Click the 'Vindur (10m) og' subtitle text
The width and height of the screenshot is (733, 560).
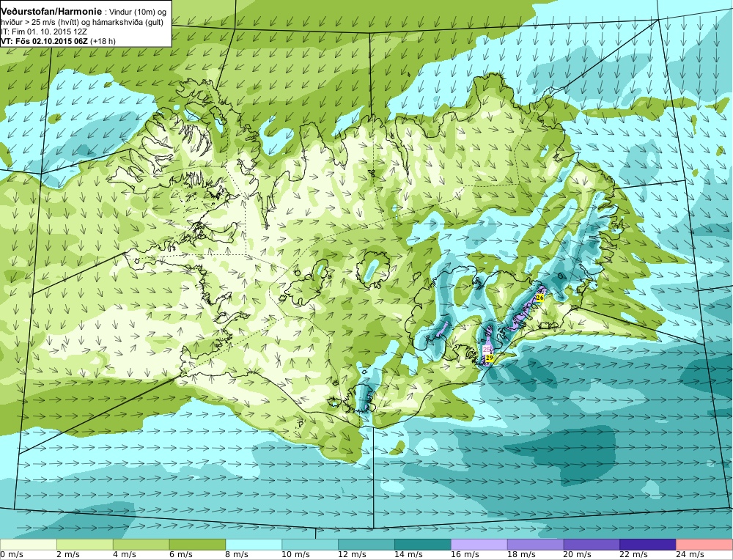point(137,12)
